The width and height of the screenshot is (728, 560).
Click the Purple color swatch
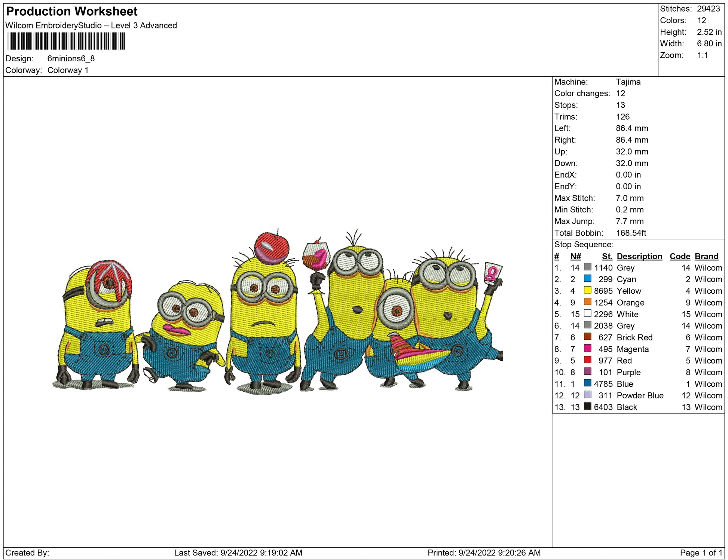(587, 371)
